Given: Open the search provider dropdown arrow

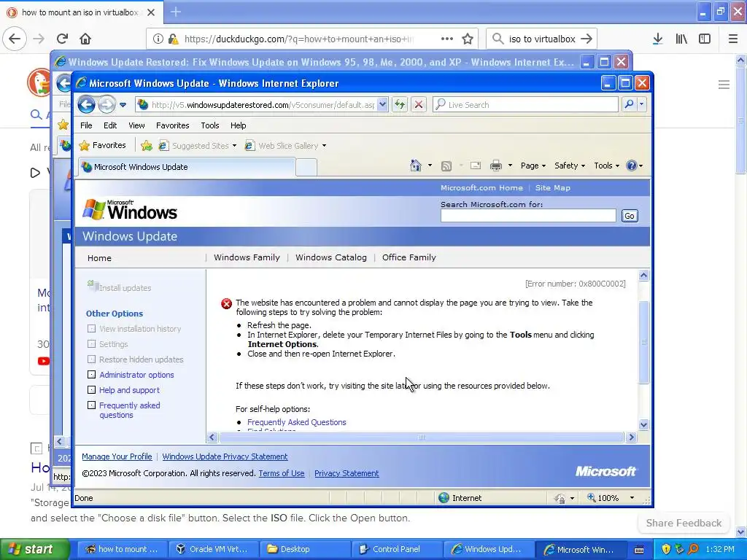Looking at the screenshot, I should tap(642, 104).
